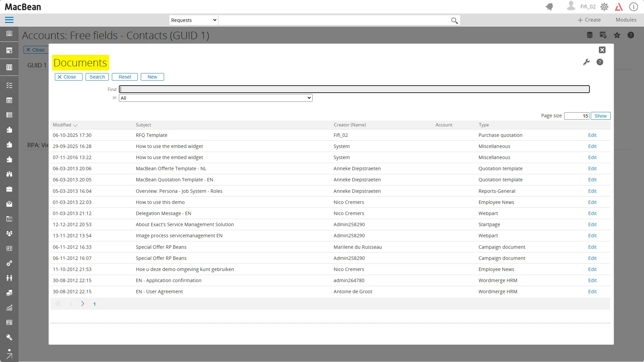Click into the Find text field
The width and height of the screenshot is (644, 362).
[354, 89]
